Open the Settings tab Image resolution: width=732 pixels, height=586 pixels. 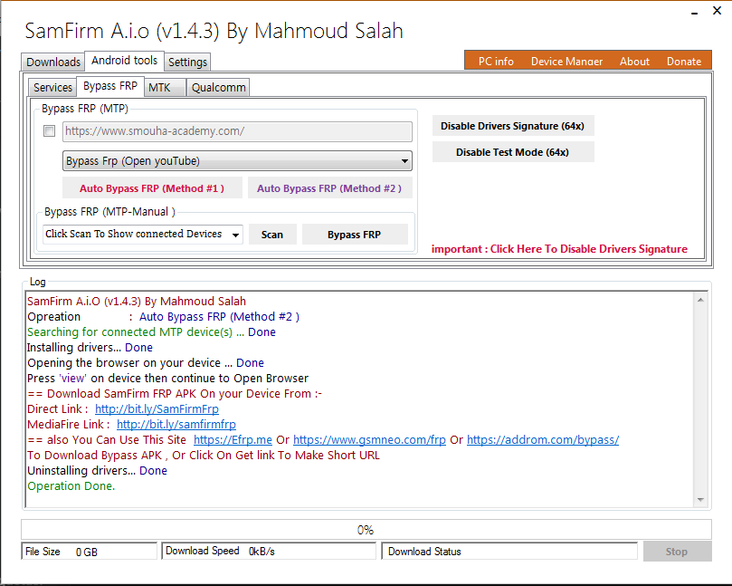pos(188,62)
